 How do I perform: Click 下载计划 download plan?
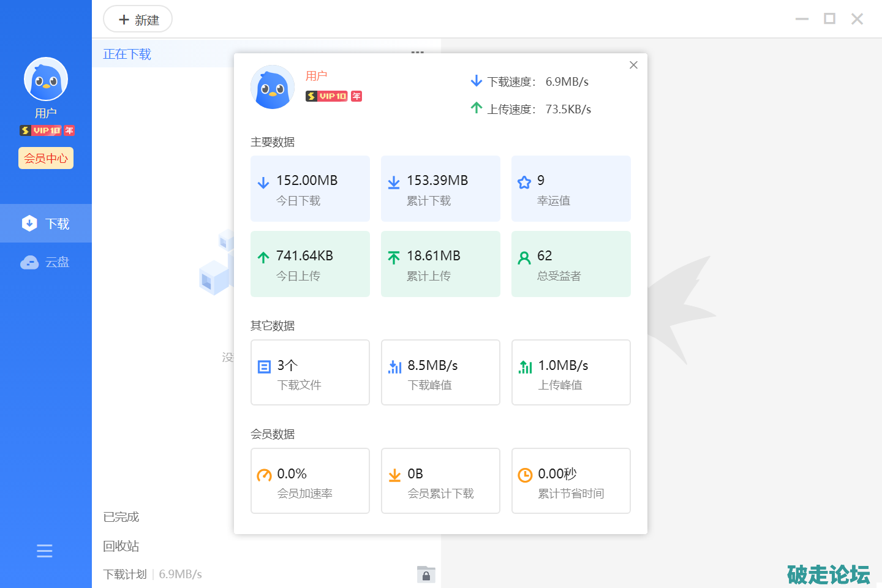point(125,574)
